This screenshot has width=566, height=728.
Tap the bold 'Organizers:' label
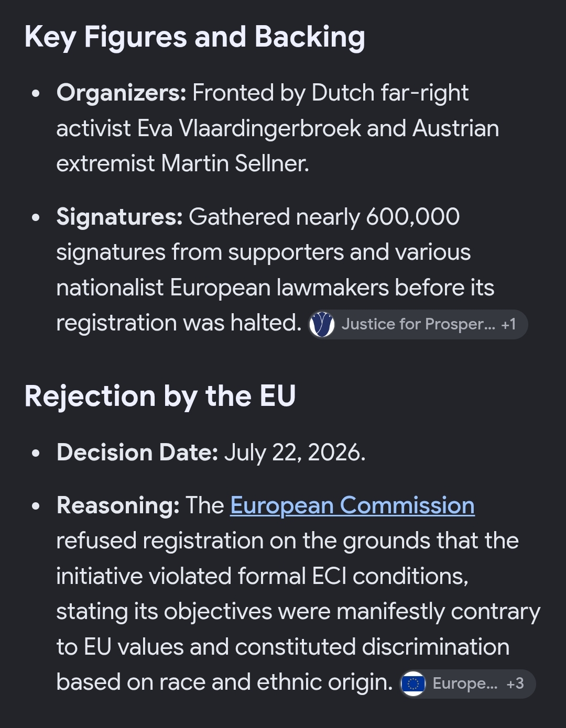point(121,93)
